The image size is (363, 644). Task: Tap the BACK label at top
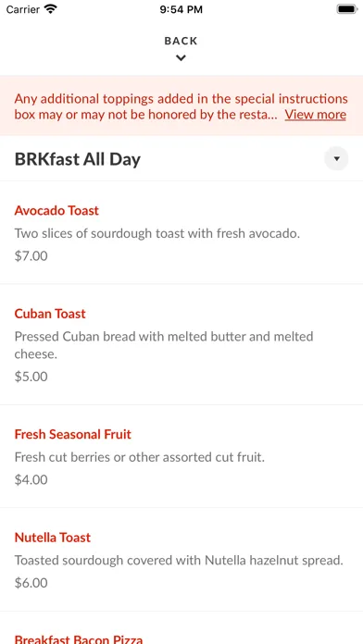tap(181, 41)
